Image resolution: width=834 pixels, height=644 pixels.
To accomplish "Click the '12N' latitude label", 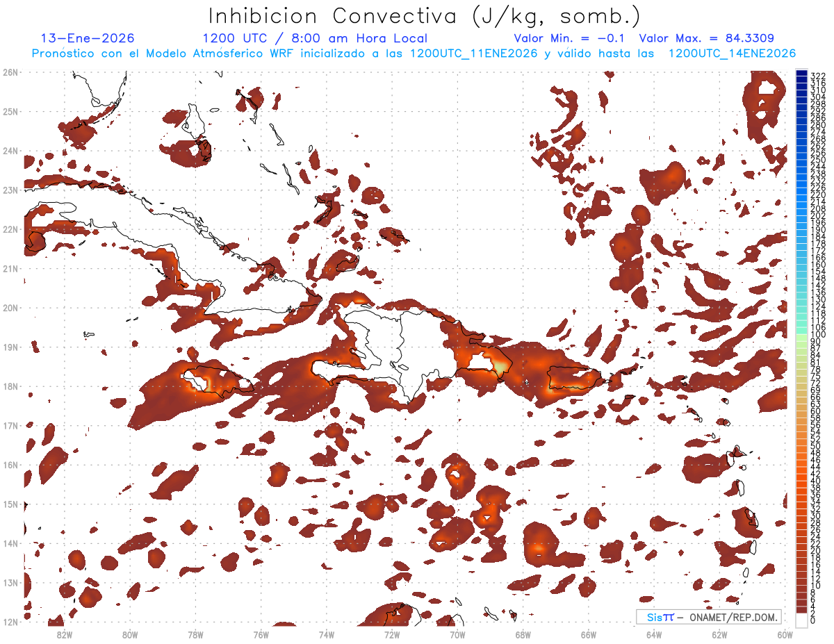I will tap(10, 621).
